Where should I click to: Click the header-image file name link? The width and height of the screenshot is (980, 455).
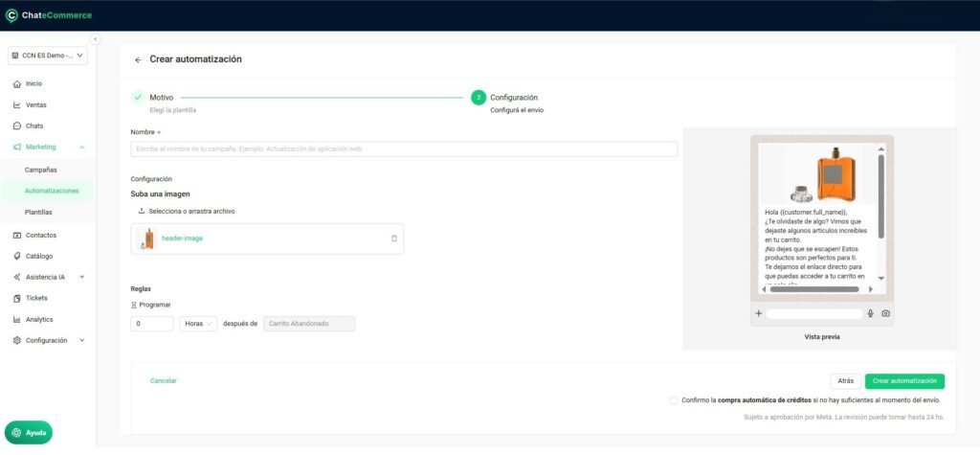point(183,239)
